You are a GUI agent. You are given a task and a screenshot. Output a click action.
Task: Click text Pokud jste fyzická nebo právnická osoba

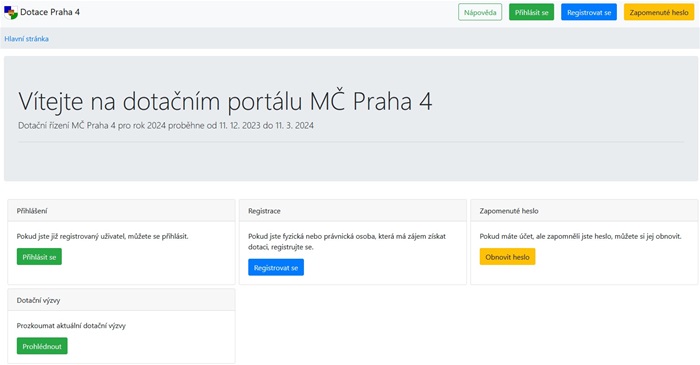point(347,241)
